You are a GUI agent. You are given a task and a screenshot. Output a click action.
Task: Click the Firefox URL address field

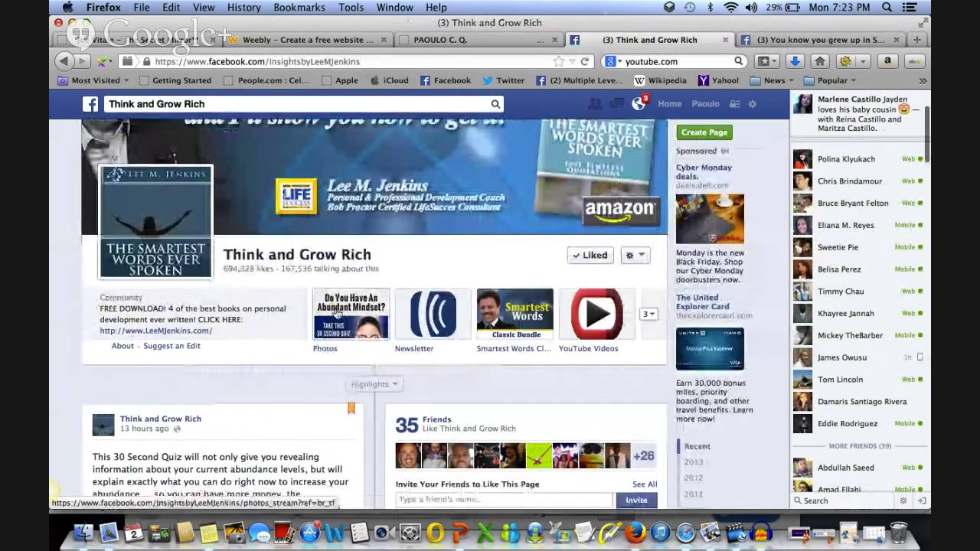(x=352, y=61)
